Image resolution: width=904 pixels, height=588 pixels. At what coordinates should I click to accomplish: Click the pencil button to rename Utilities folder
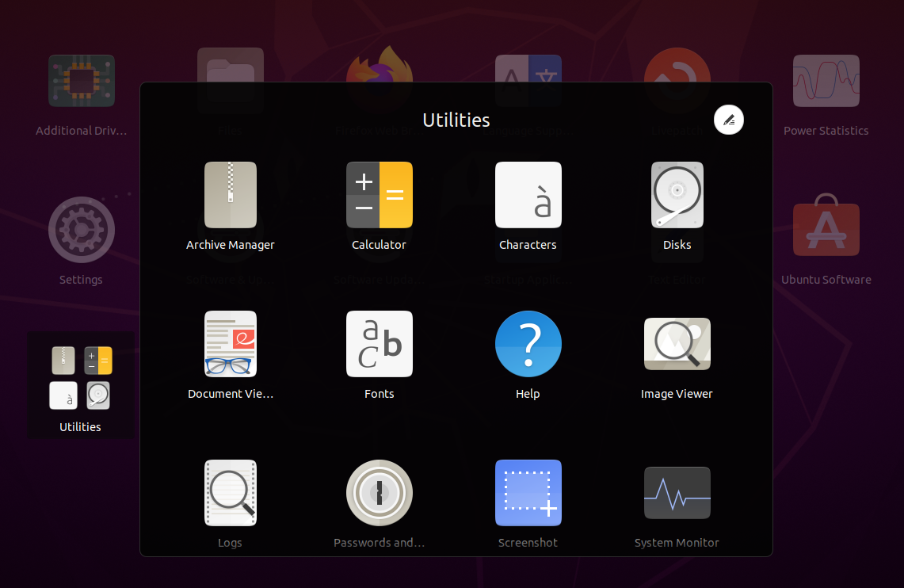coord(728,120)
